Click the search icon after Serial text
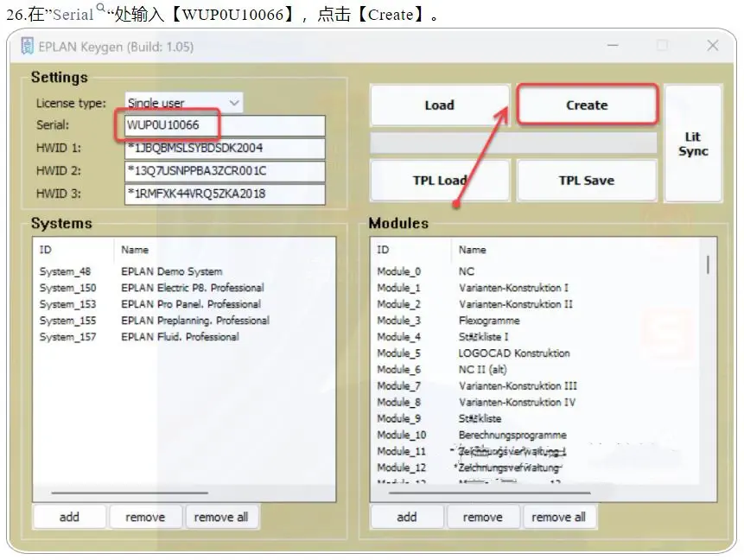Image resolution: width=744 pixels, height=560 pixels. tap(100, 7)
